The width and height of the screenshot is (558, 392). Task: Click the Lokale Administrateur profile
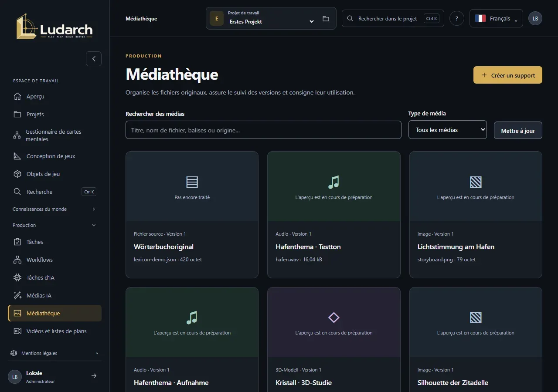54,376
